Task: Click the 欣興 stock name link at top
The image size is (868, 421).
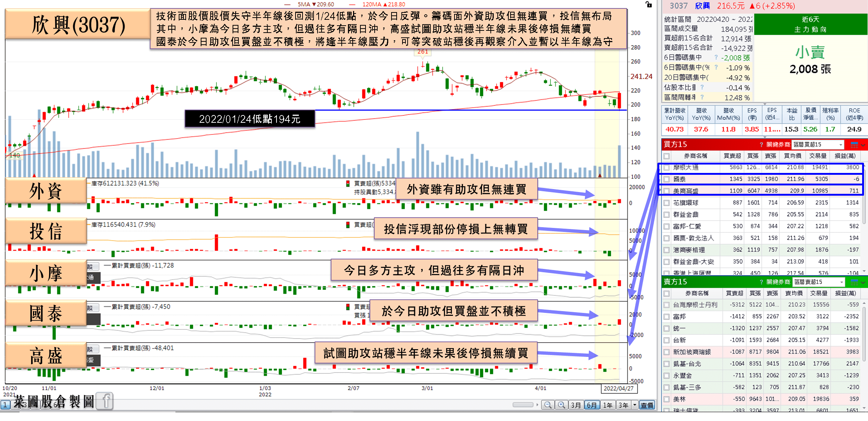Action: click(x=702, y=6)
